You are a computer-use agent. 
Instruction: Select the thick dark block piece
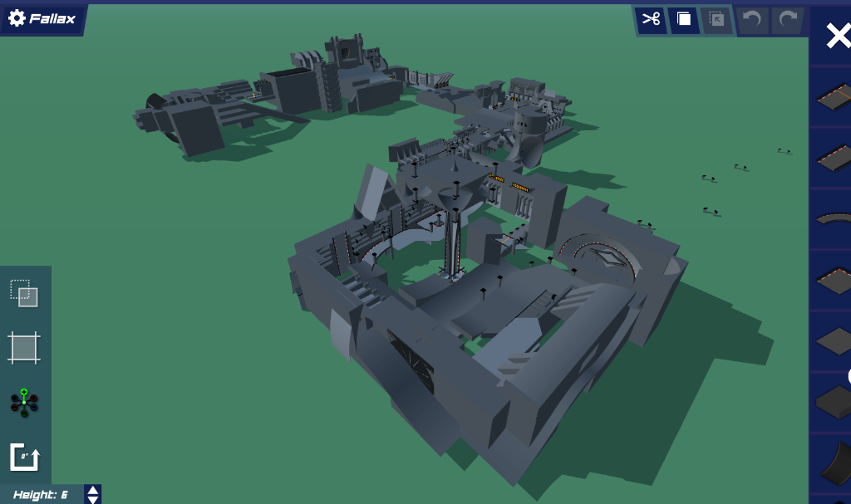[x=832, y=401]
